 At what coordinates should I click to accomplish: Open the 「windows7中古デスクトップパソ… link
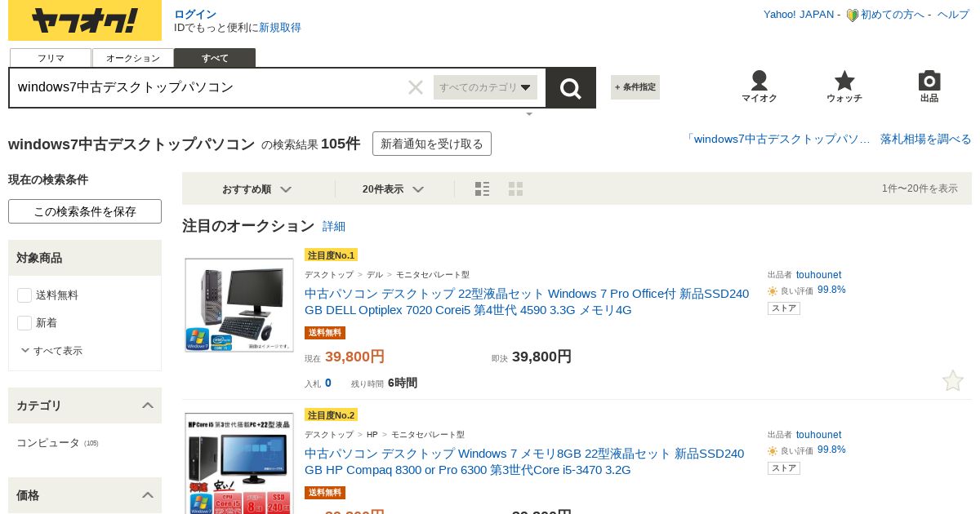point(777,139)
